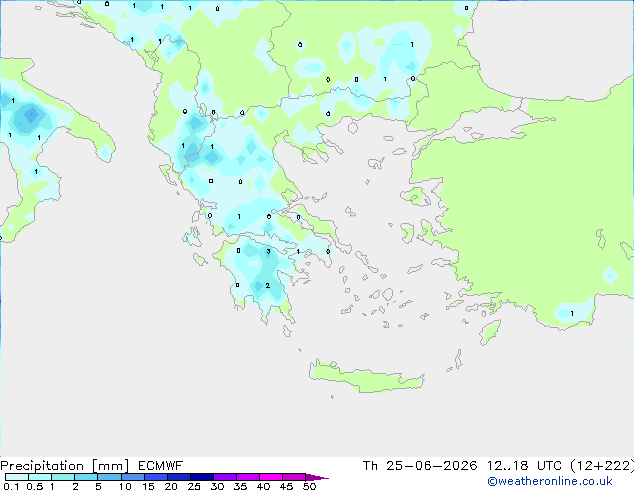This screenshot has height=490, width=634.
Task: Click the 'ECMWF' model label
Action: pos(161,466)
